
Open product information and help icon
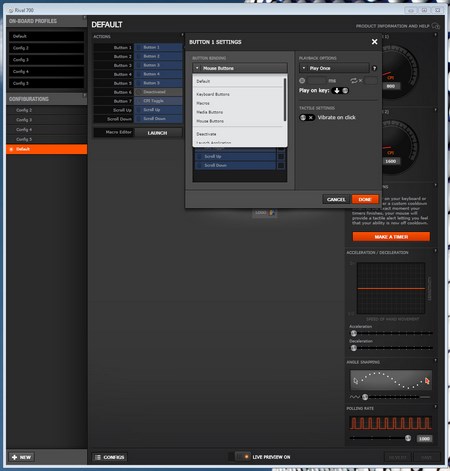435,26
